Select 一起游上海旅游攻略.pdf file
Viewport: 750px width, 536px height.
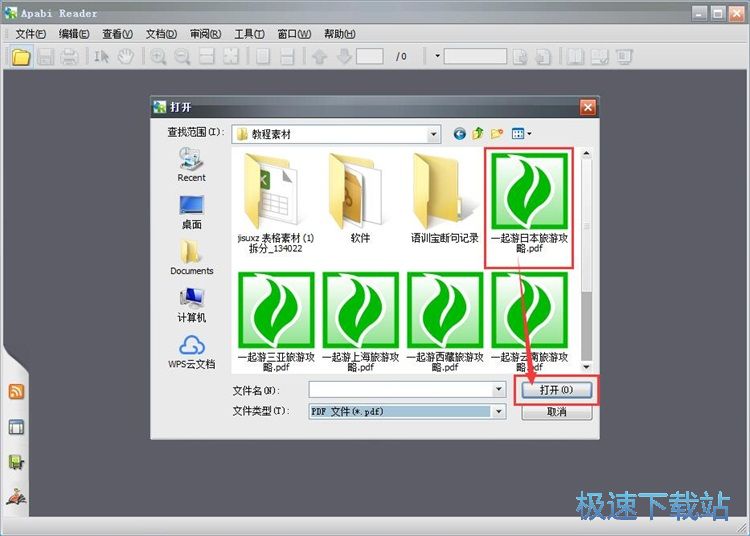click(x=360, y=322)
